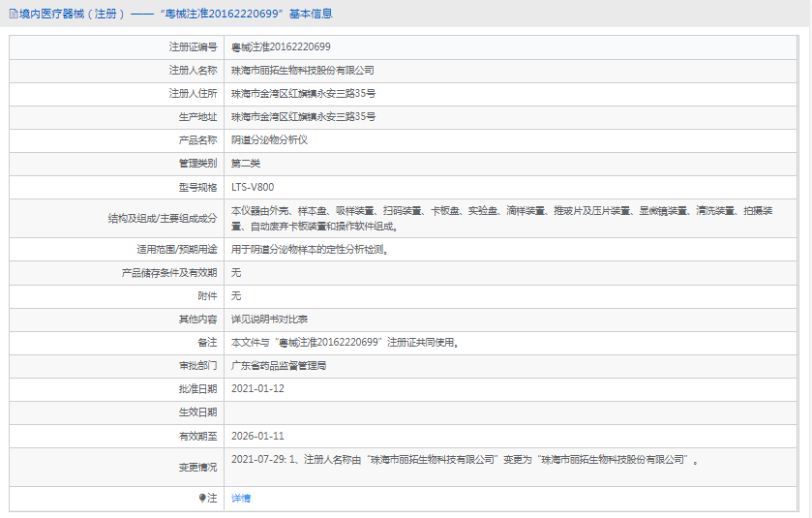Image resolution: width=812 pixels, height=518 pixels.
Task: Click the 生效日期 label
Action: pyautogui.click(x=197, y=412)
